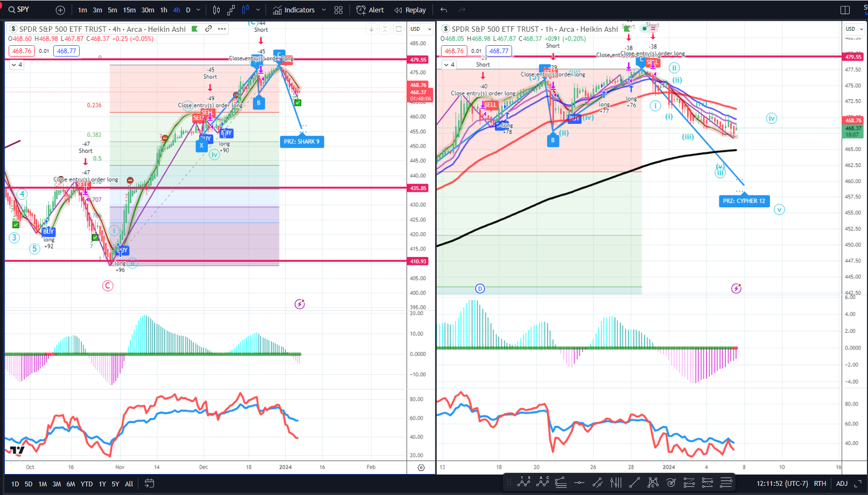Toggle the RTH session setting
The image size is (868, 495).
click(x=820, y=484)
